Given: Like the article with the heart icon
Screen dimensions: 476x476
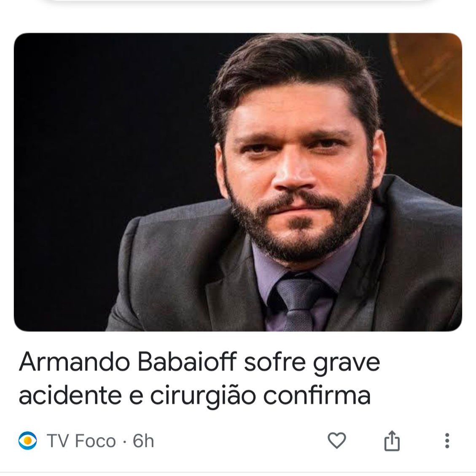Looking at the screenshot, I should 337,440.
